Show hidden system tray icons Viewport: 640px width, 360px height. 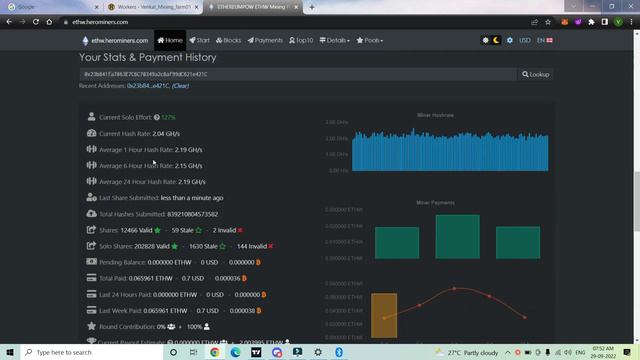tap(508, 352)
